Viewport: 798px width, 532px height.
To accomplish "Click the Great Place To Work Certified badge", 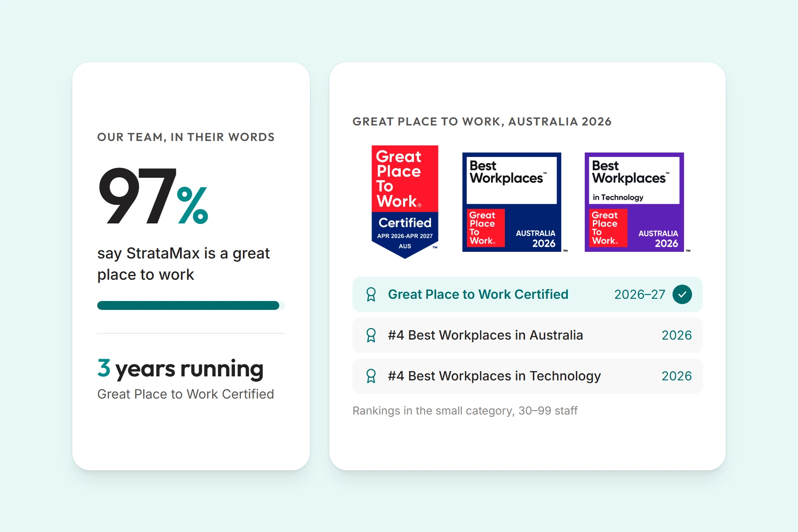I will click(x=405, y=202).
